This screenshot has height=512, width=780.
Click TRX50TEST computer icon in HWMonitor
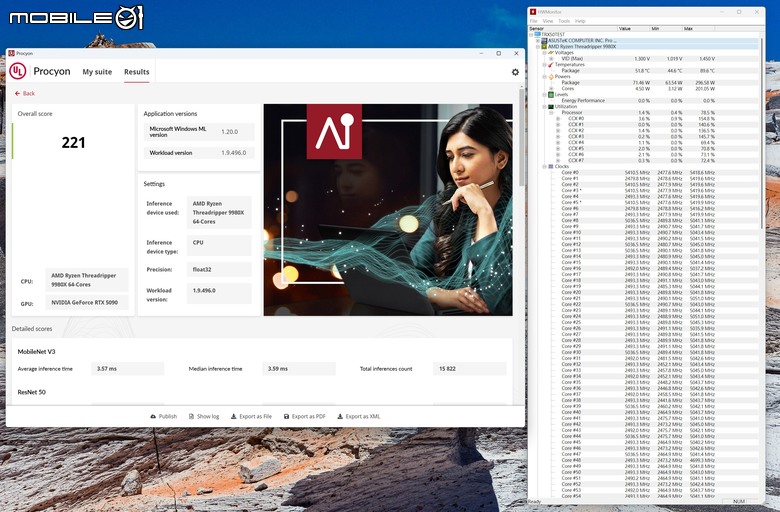538,34
